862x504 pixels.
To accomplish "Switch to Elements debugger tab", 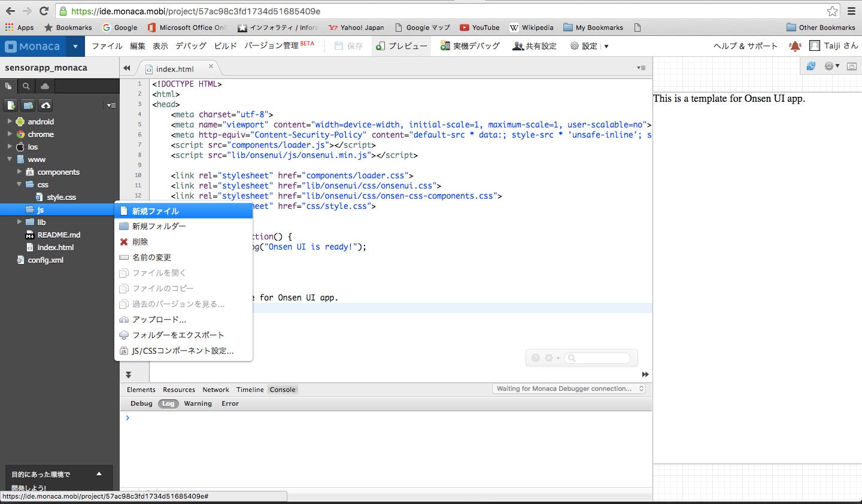I will point(141,390).
